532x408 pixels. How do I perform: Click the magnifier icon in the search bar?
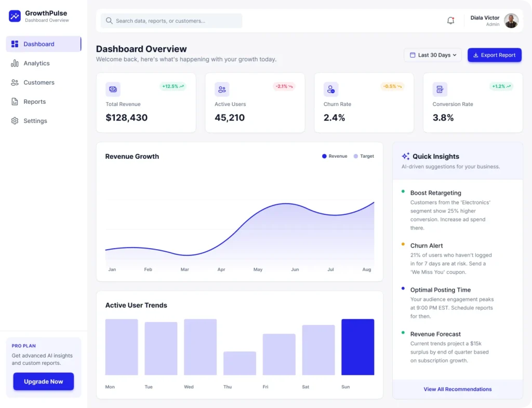pos(109,21)
